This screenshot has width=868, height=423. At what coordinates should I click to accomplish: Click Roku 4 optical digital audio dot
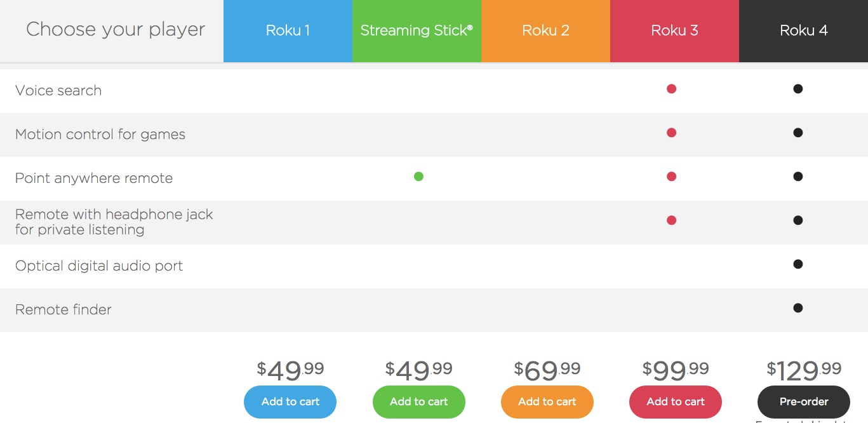point(798,264)
